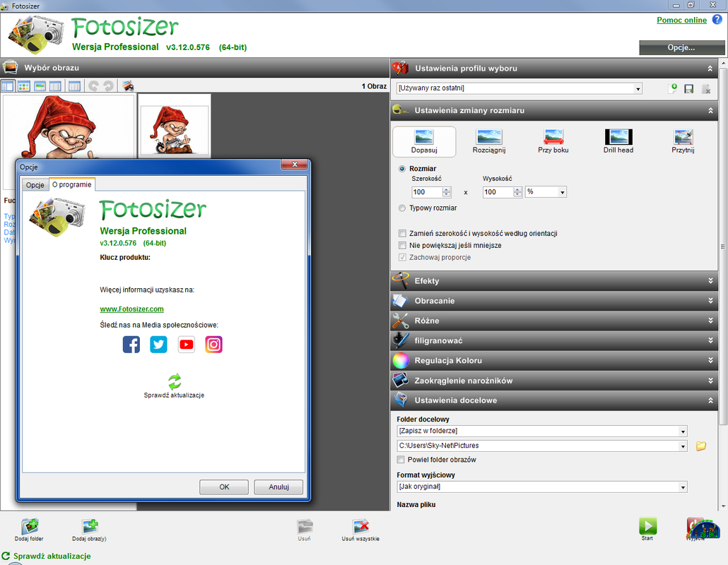Expand the filigranować section
This screenshot has width=728, height=565.
coord(554,341)
